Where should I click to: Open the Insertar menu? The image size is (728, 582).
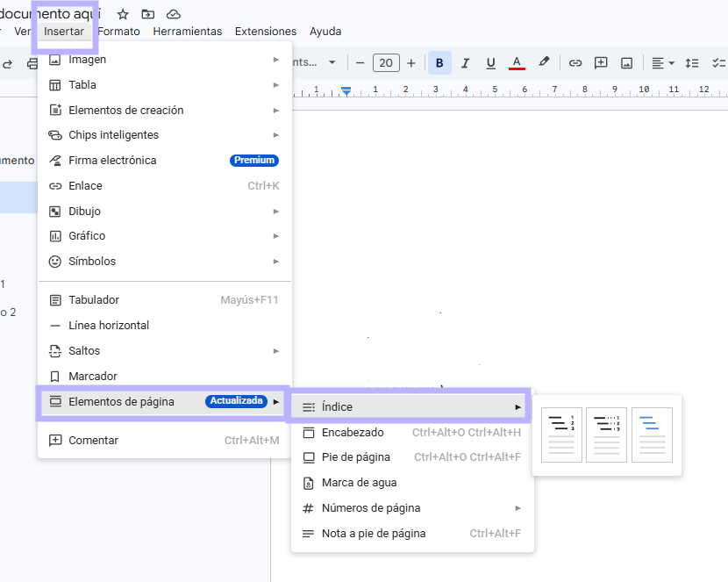point(64,32)
